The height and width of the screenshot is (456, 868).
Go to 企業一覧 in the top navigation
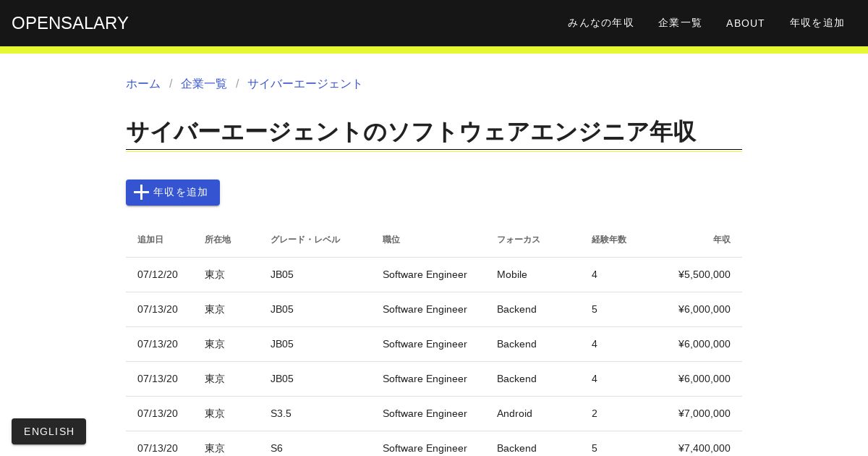(x=680, y=23)
